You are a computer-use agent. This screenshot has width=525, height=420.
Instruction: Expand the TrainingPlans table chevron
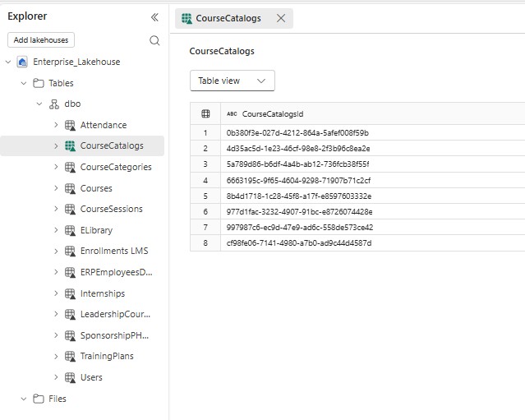click(x=56, y=357)
